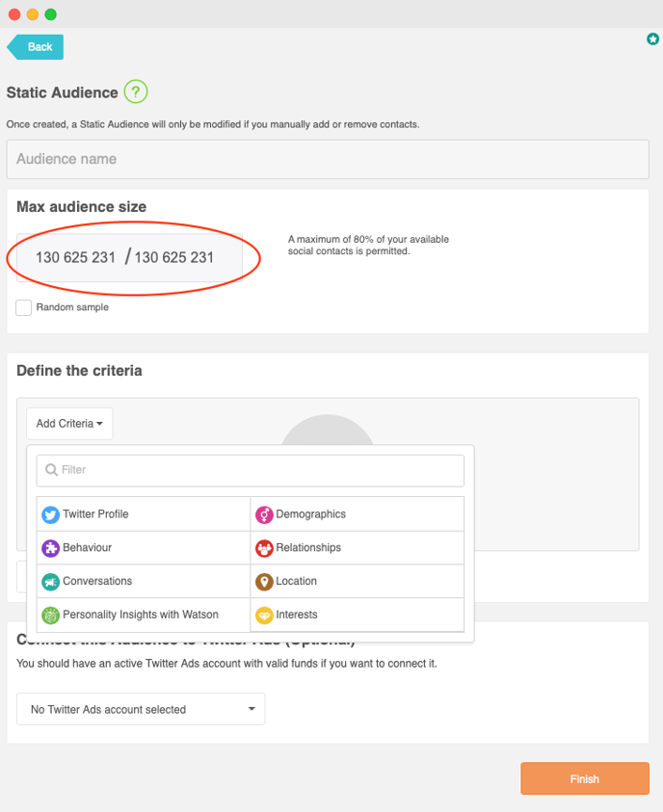663x812 pixels.
Task: Click the Personality Insights with Watson icon
Action: tap(50, 616)
